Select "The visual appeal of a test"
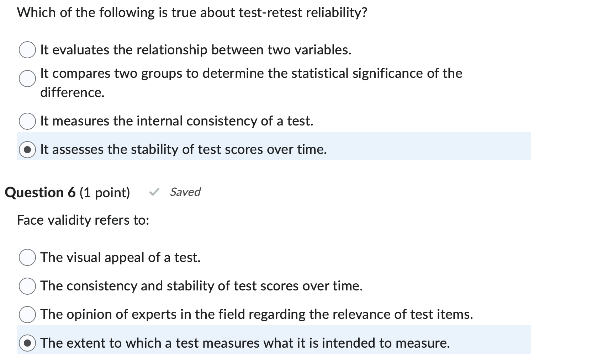 click(27, 258)
